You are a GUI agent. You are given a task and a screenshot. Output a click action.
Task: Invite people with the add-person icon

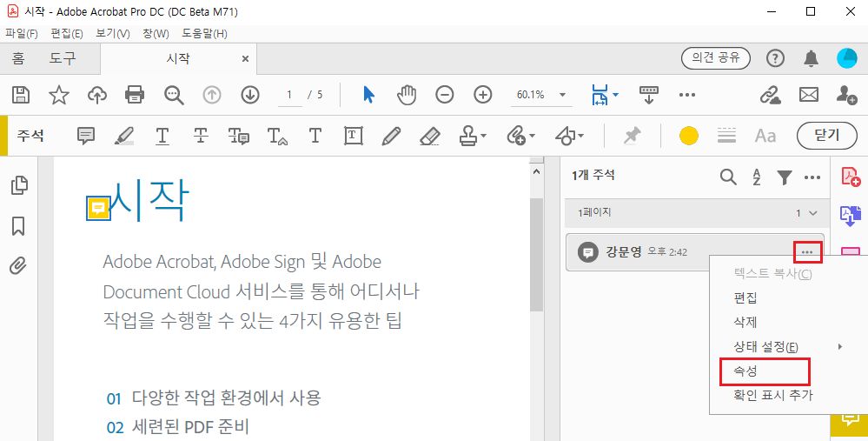[847, 95]
